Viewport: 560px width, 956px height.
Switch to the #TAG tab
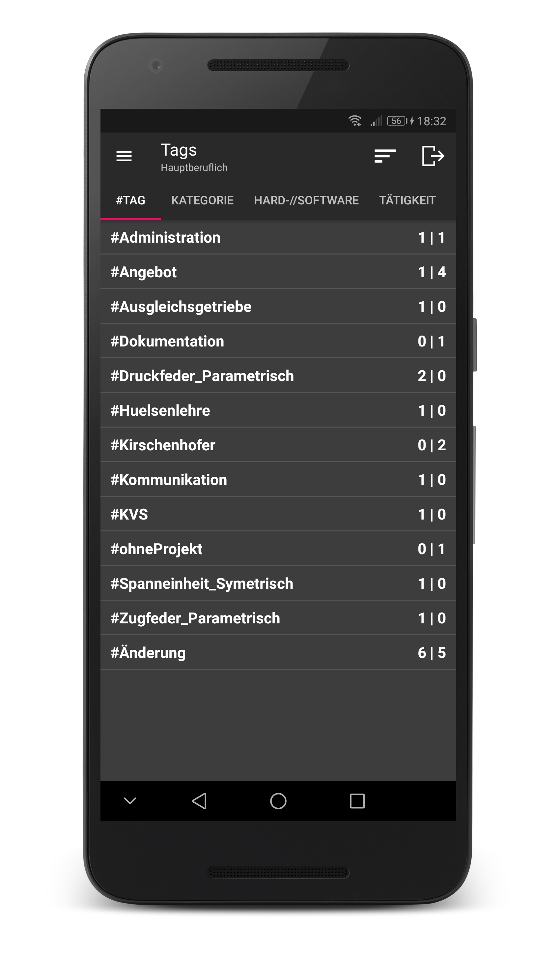point(130,200)
